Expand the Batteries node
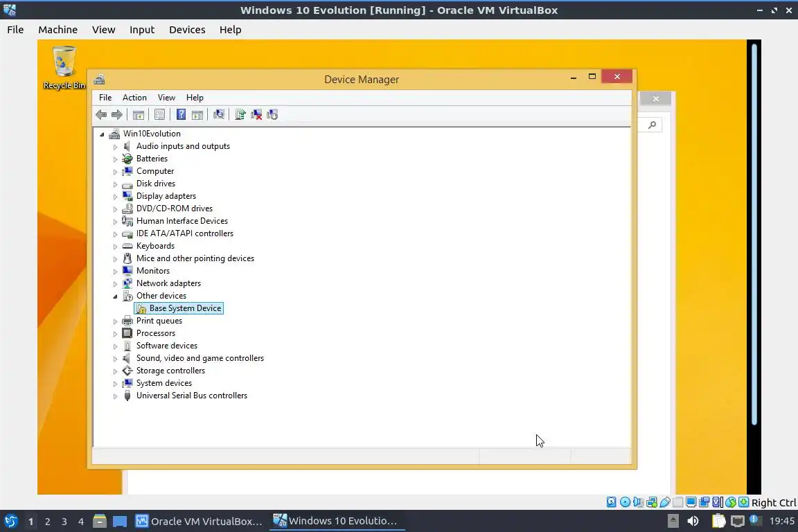798x532 pixels. click(x=115, y=159)
